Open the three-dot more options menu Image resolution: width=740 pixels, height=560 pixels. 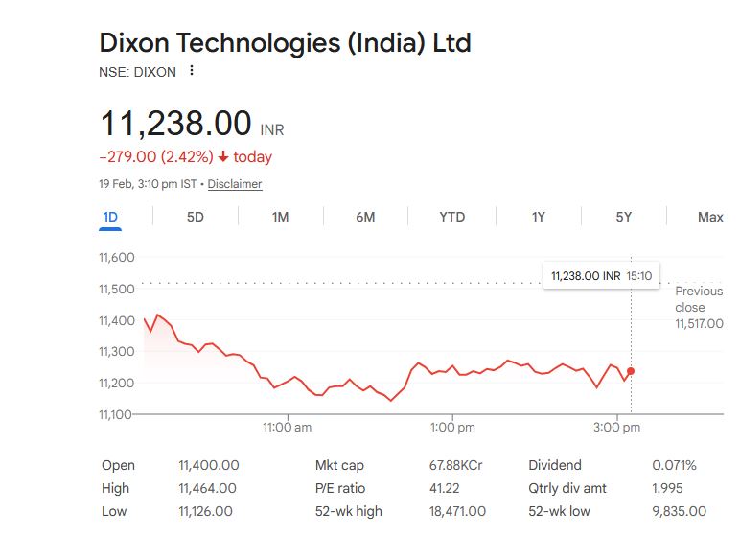tap(193, 71)
